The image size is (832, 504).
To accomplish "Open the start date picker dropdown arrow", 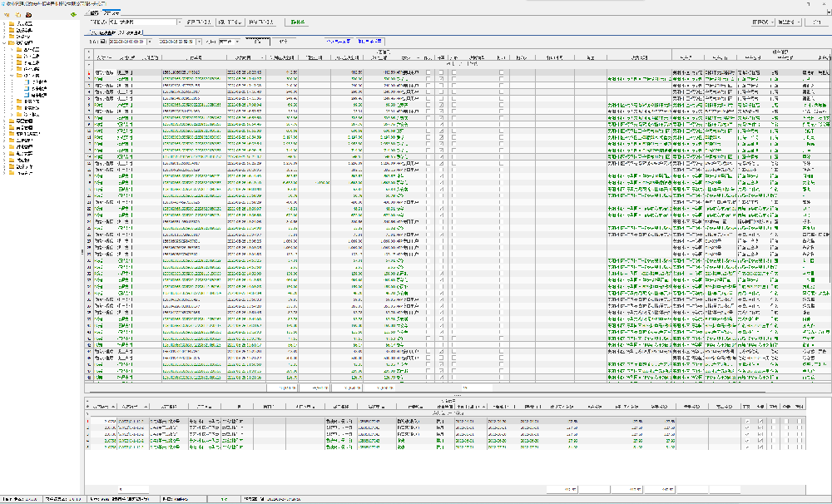I will (x=149, y=42).
